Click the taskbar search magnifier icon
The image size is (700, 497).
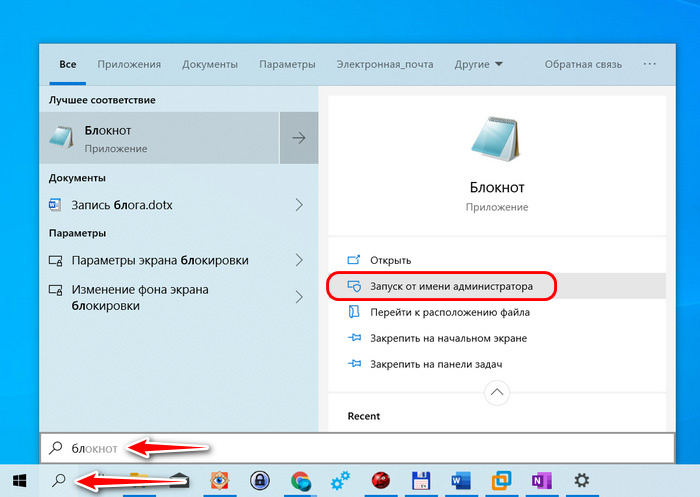[x=58, y=481]
